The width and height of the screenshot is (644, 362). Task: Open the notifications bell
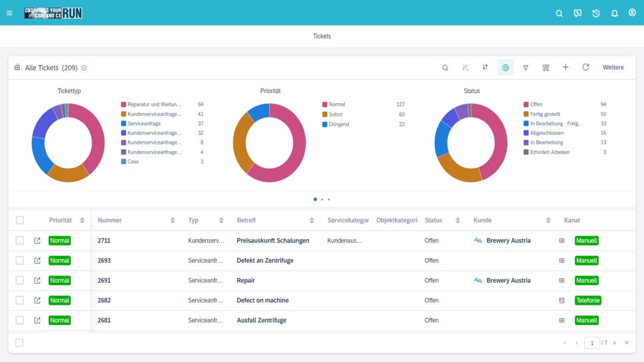click(614, 13)
